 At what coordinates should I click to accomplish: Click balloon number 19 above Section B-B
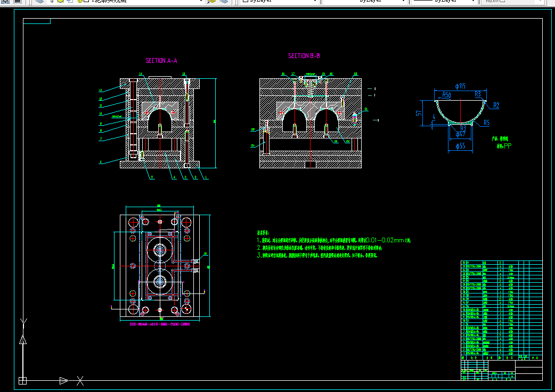[x=323, y=74]
